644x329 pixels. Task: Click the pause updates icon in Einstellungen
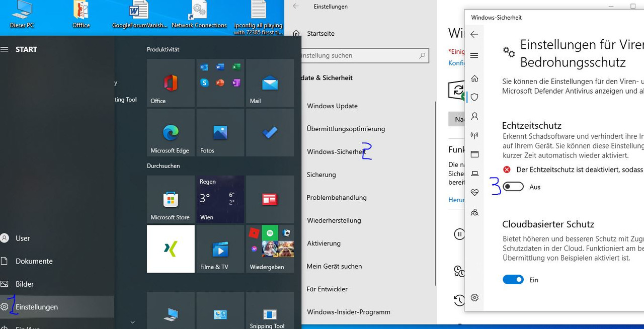click(x=459, y=234)
